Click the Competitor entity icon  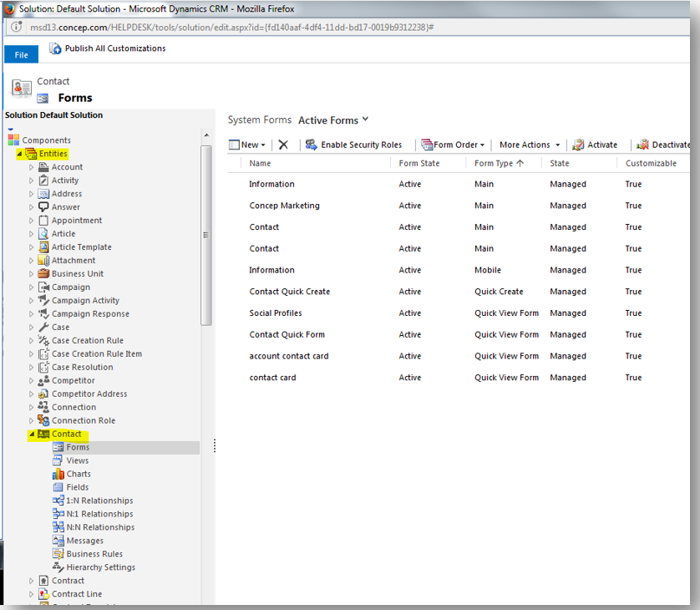(x=43, y=380)
